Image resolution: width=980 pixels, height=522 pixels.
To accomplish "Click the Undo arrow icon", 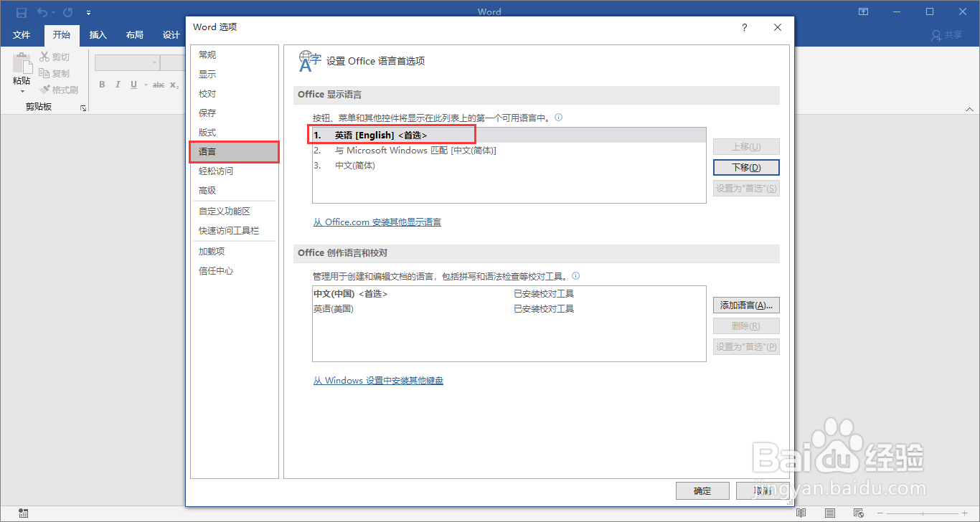I will (x=42, y=12).
